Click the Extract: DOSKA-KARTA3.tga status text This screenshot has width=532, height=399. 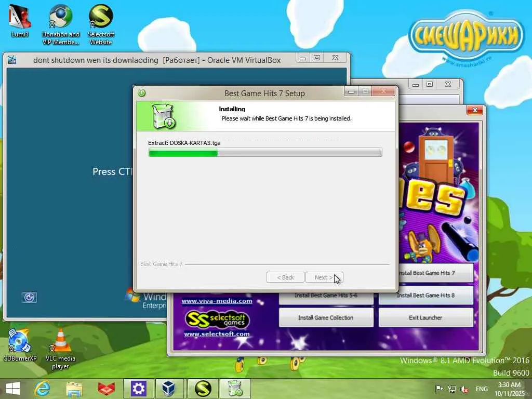[x=184, y=143]
